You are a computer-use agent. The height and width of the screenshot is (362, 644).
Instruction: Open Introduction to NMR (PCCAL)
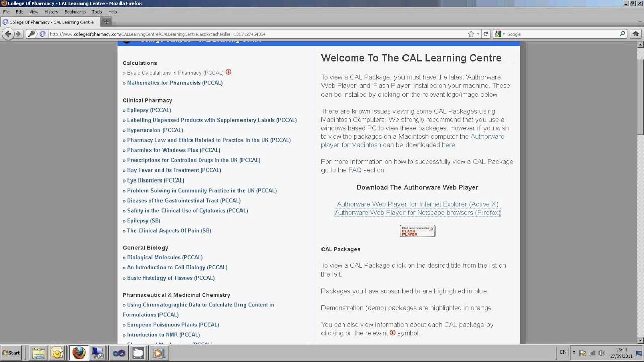[x=164, y=335]
